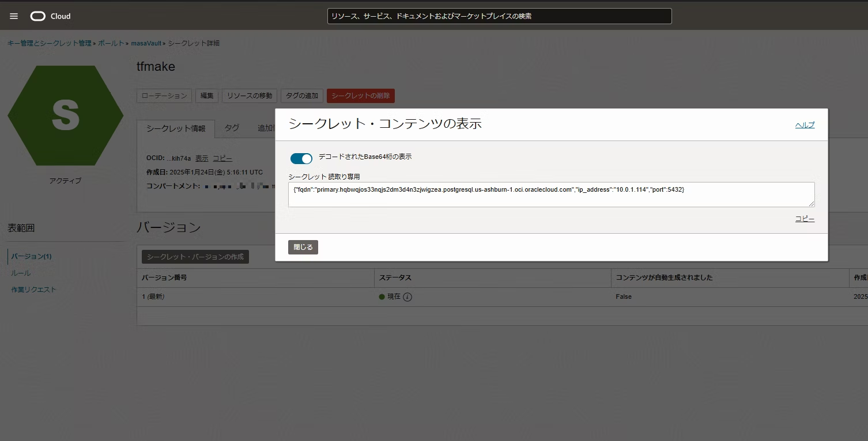Switch to the シークレット情報 tab
The height and width of the screenshot is (441, 868).
click(x=176, y=128)
